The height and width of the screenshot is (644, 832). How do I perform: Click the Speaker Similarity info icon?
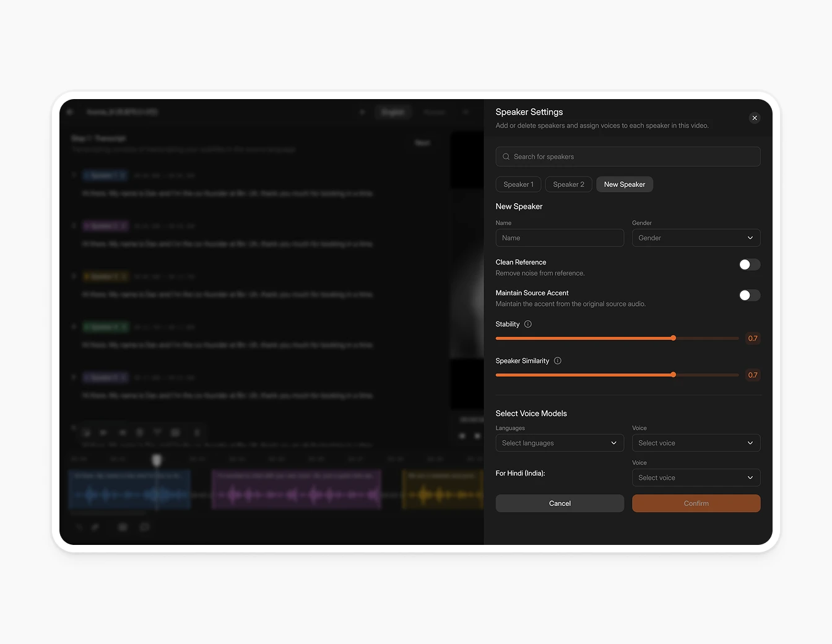click(x=557, y=360)
